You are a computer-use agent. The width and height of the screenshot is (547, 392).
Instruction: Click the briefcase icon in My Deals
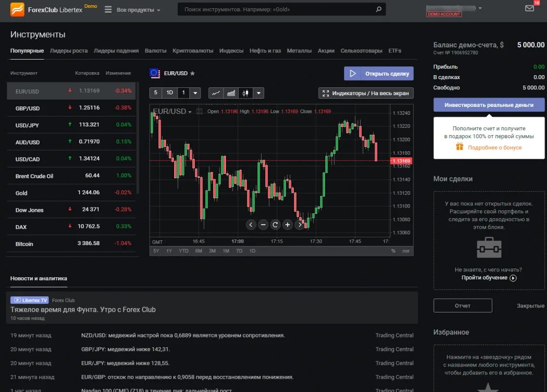pos(489,248)
